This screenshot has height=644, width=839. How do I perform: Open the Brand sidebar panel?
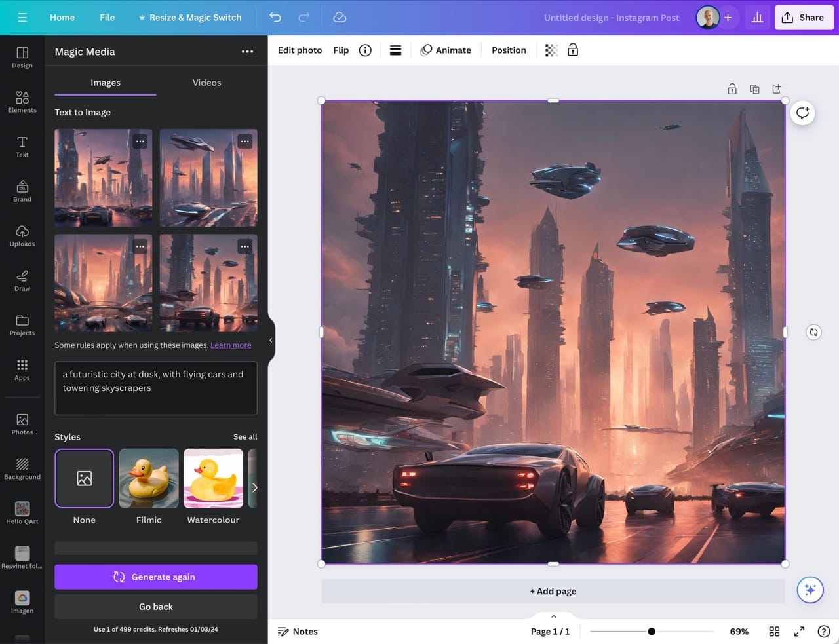[22, 191]
